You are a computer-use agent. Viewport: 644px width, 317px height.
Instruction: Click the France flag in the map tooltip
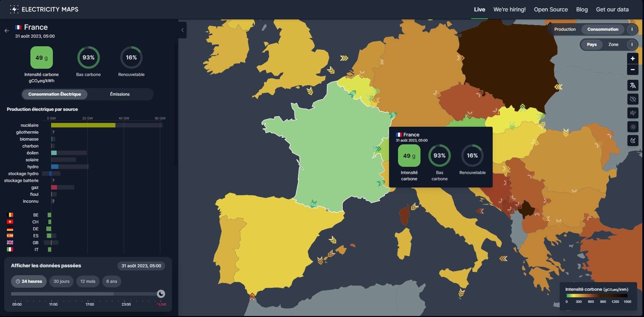(x=399, y=135)
